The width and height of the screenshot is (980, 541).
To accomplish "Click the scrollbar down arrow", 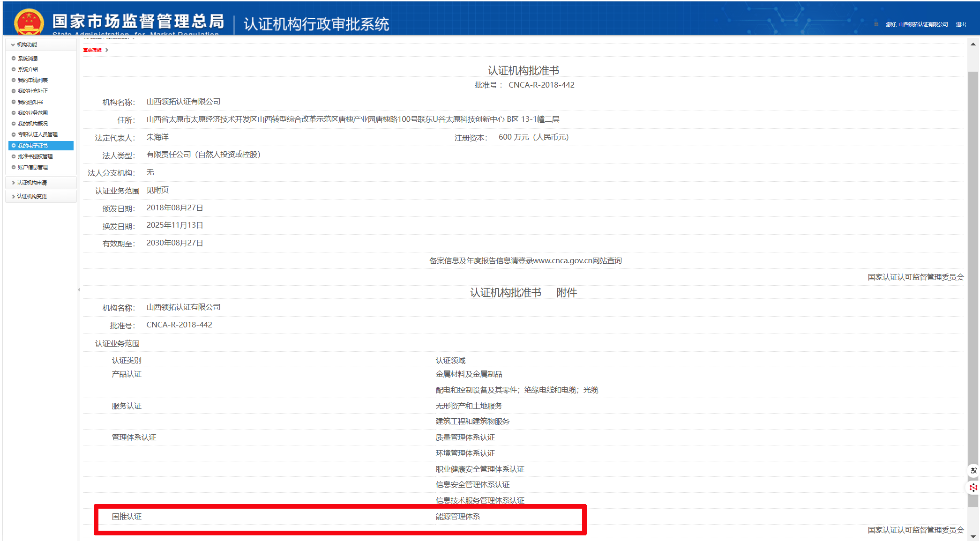I will click(973, 537).
